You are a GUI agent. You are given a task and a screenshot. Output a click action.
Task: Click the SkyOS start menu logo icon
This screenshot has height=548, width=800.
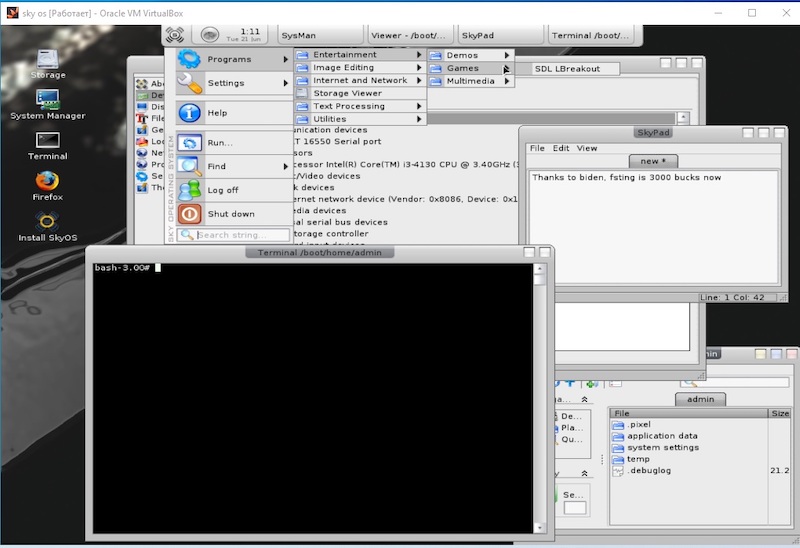(x=174, y=35)
